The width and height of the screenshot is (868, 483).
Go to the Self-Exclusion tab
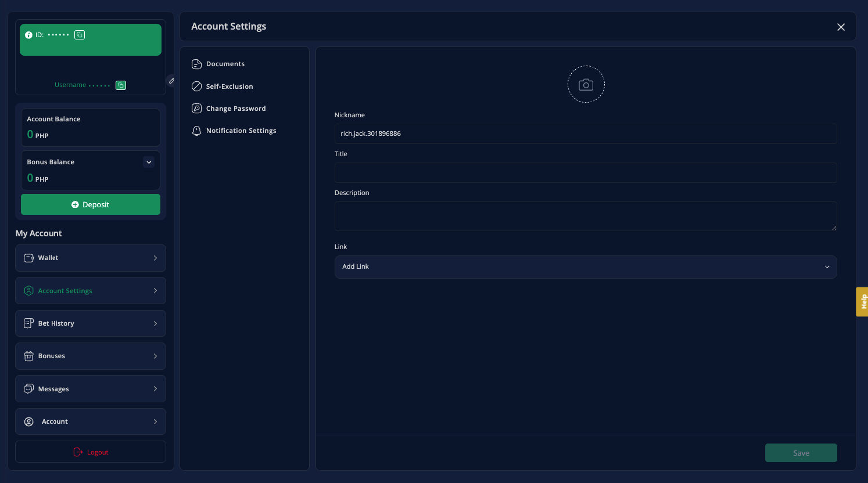point(223,86)
